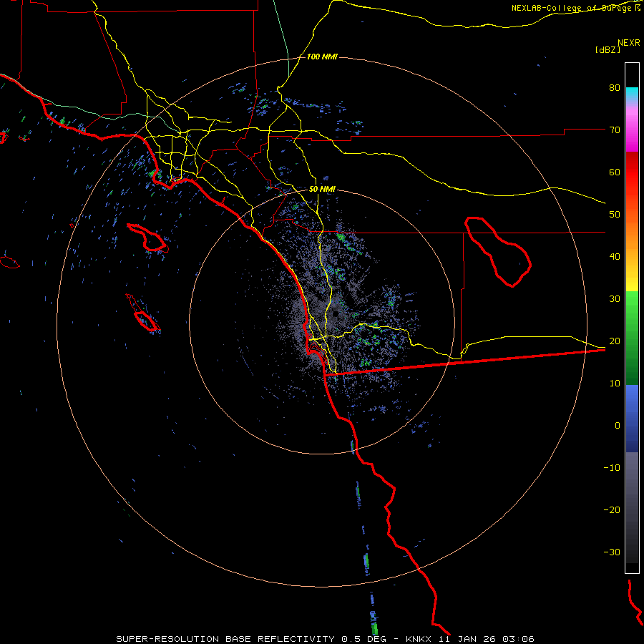This screenshot has width=644, height=644.
Task: Click the red-outlined Salton Sea shape
Action: coord(498,252)
